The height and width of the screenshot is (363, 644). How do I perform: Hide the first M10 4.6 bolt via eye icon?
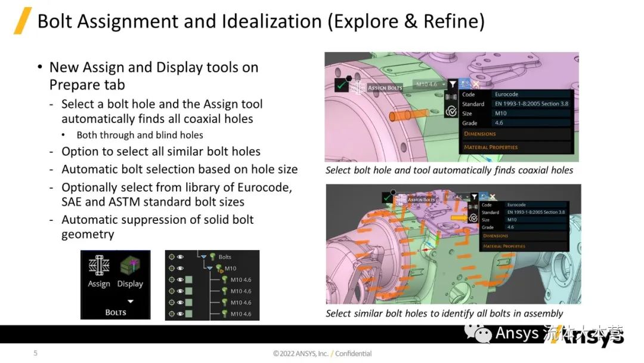click(180, 279)
